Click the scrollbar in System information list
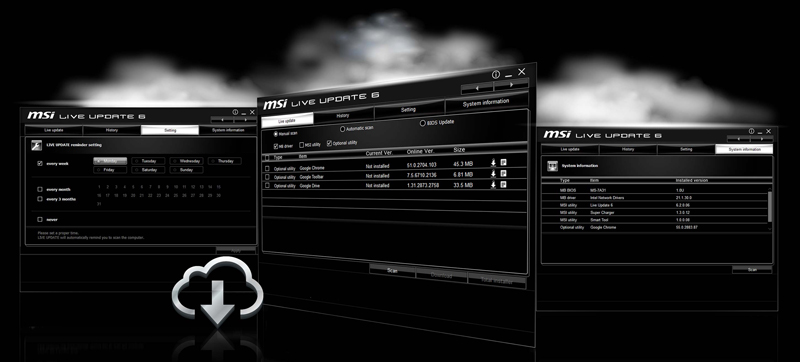 (x=770, y=206)
